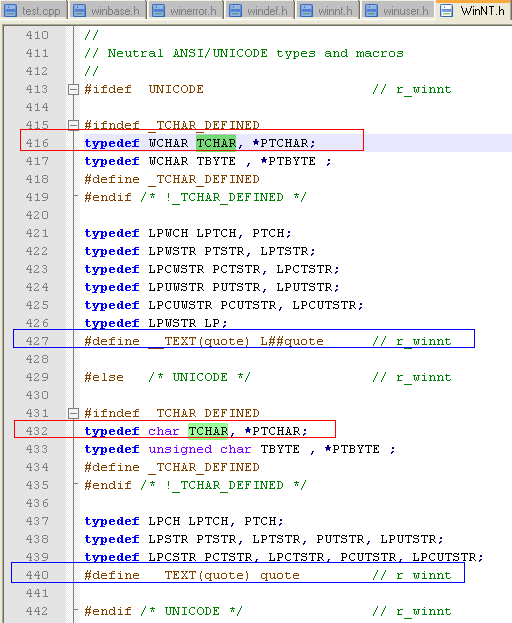Click line number 427 in the margin
Viewport: 512px width, 623px height.
click(37, 341)
